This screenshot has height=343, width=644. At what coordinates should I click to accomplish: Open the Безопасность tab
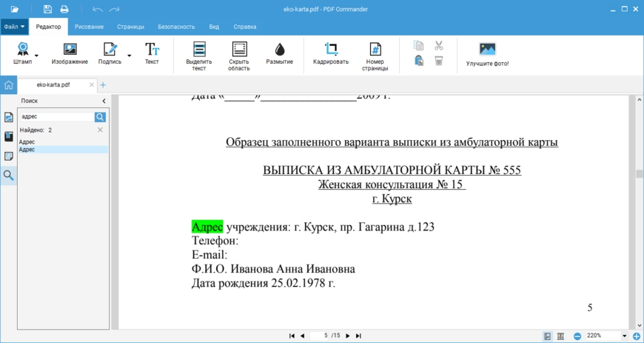pos(176,27)
